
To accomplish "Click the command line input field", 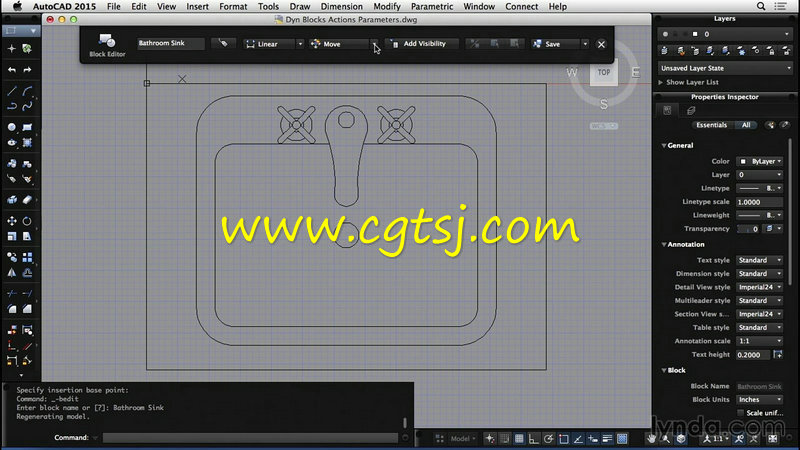I will [x=250, y=438].
